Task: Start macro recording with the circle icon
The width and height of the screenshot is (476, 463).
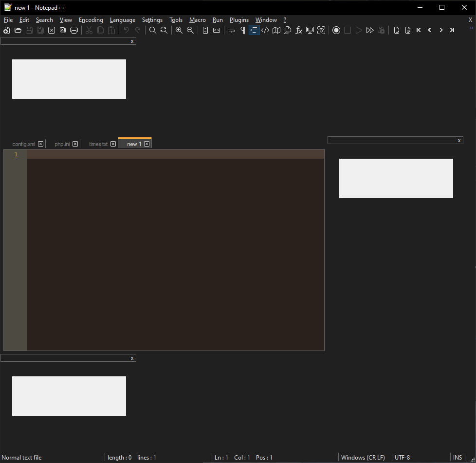Action: tap(336, 30)
